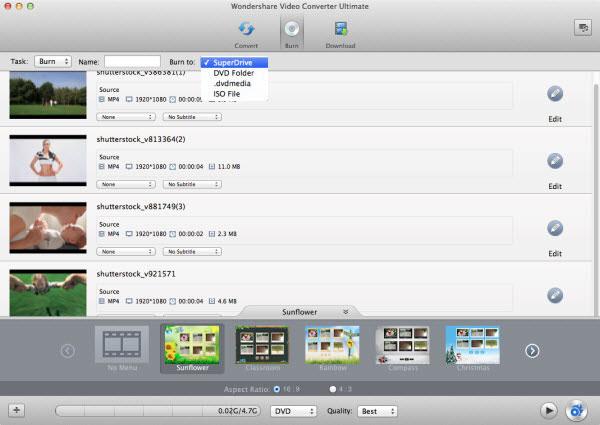Click the shutterstock_v921571 file name

click(136, 274)
